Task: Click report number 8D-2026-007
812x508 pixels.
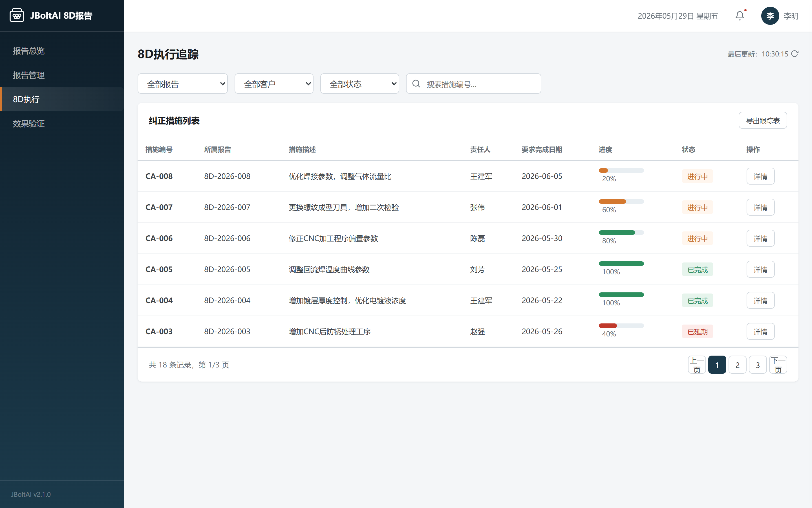Action: [227, 207]
